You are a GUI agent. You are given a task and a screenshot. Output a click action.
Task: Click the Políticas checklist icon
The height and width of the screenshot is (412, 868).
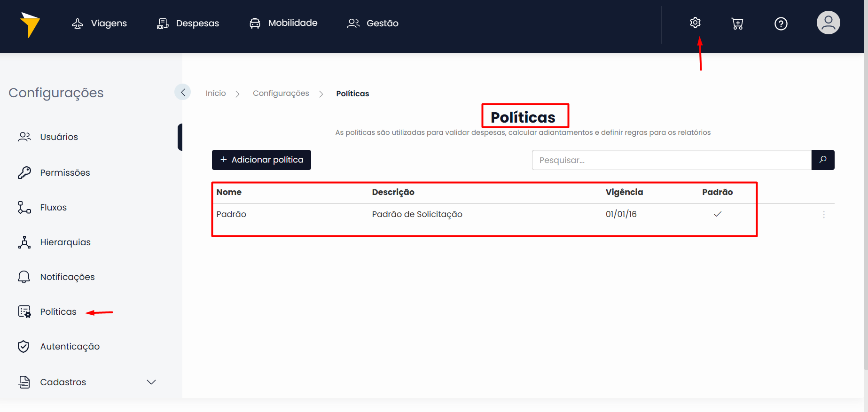24,311
